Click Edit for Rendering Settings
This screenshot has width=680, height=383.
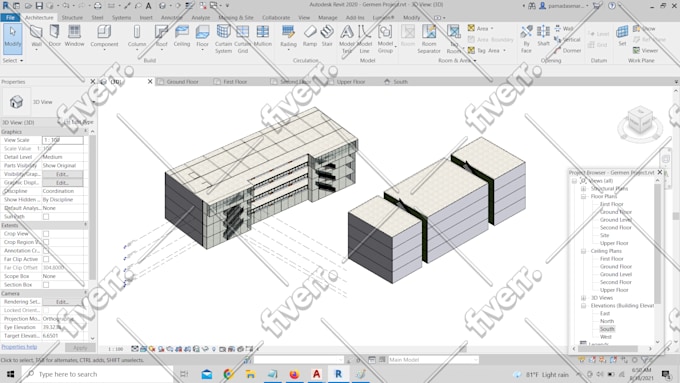[x=62, y=301]
